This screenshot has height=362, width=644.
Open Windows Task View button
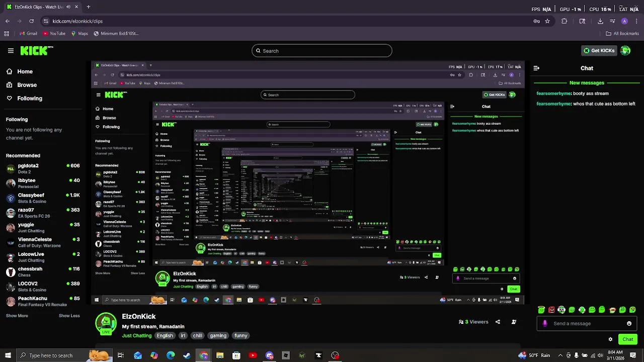[x=121, y=355]
